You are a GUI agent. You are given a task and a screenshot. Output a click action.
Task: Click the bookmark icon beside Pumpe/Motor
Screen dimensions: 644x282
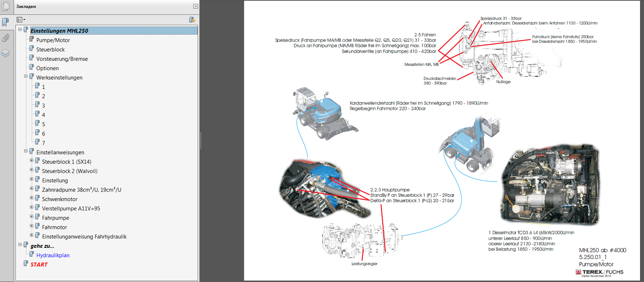click(32, 39)
